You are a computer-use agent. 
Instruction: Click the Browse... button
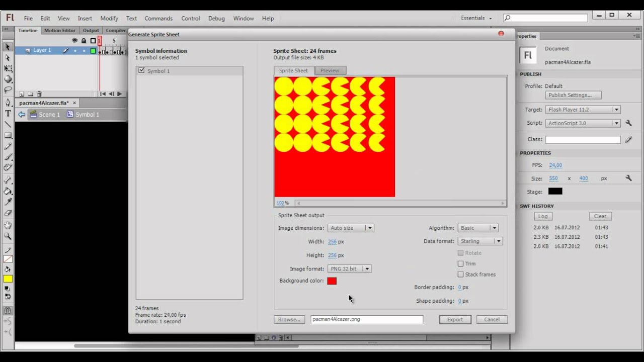pos(289,319)
